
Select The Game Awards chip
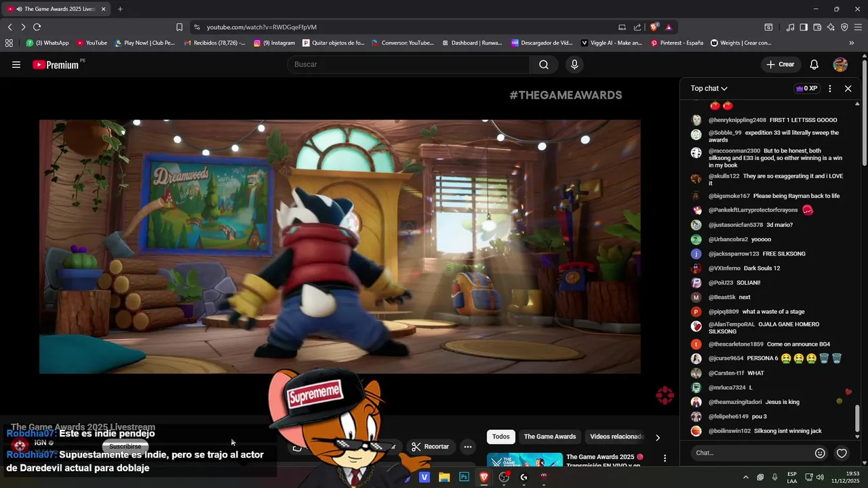click(549, 436)
